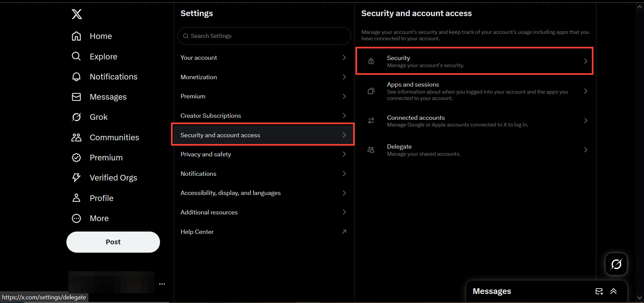Image resolution: width=644 pixels, height=303 pixels.
Task: Open Communities via the people icon
Action: point(76,137)
